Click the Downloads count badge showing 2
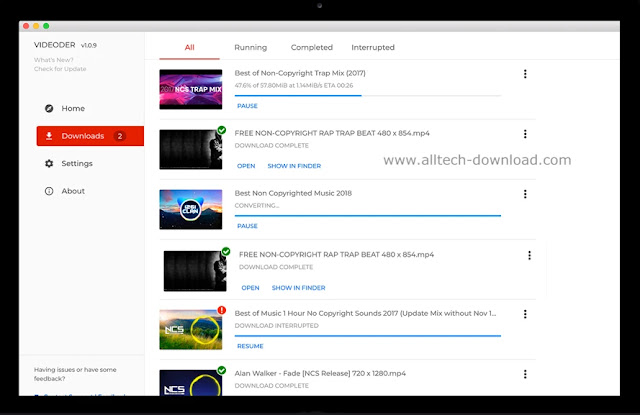Screen dimensions: 640x415 pyautogui.click(x=120, y=136)
